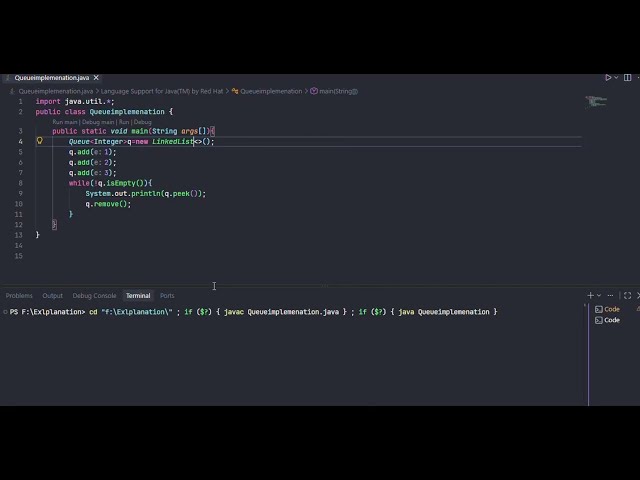
Task: Click the q.remove() statement
Action: [x=108, y=204]
